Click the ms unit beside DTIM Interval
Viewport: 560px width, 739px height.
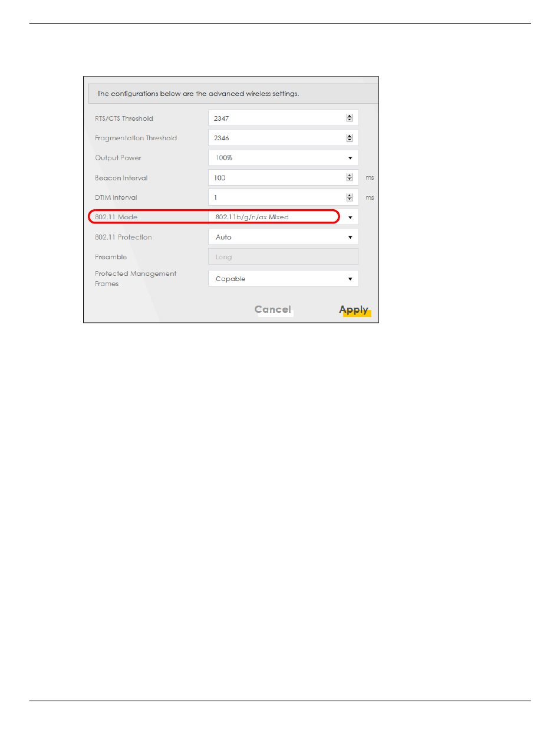click(370, 198)
